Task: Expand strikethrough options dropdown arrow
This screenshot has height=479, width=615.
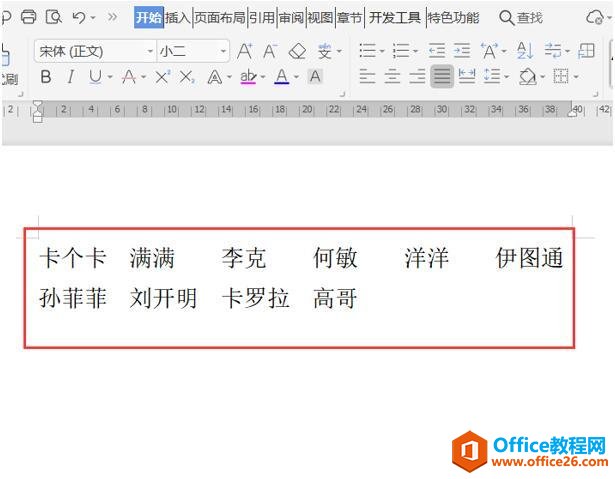Action: click(144, 77)
